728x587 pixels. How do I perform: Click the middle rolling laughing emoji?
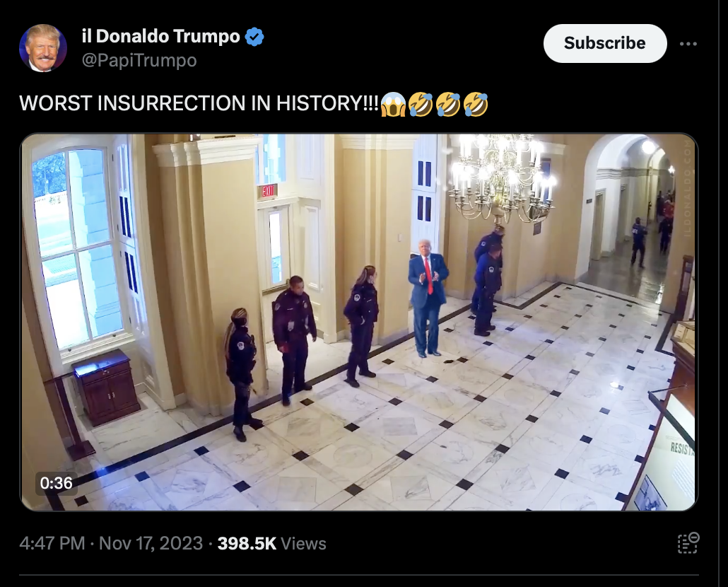[x=448, y=104]
